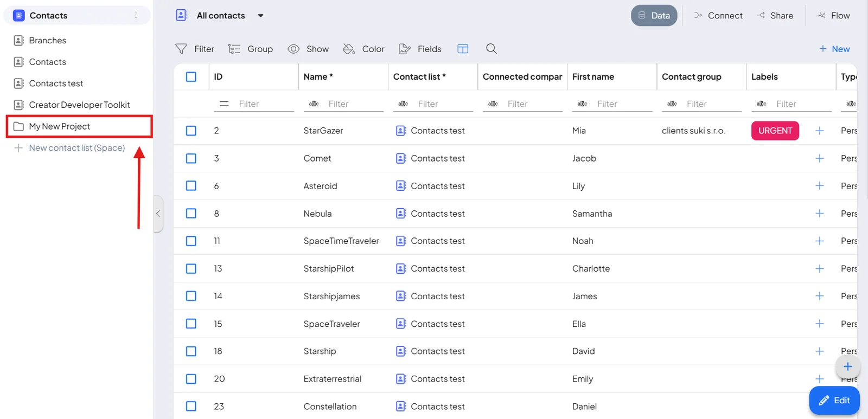The height and width of the screenshot is (419, 868).
Task: Click the search magnifier icon
Action: coord(492,49)
